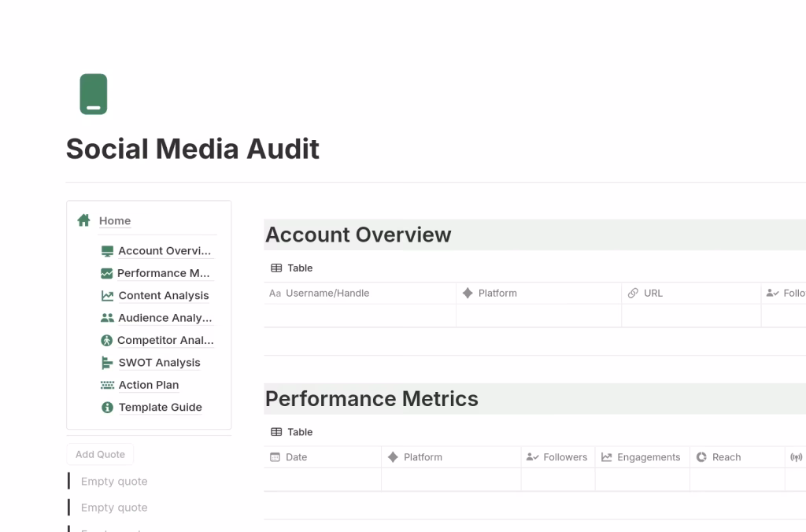This screenshot has height=532, width=806.
Task: Click the Home house icon
Action: 83,220
